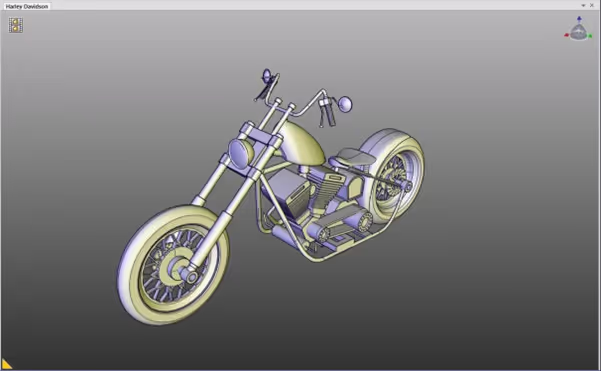The height and width of the screenshot is (371, 601).
Task: Click the red axis arrow on compass
Action: [567, 35]
